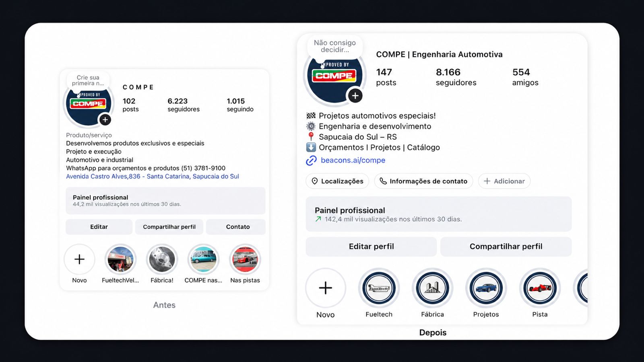Click Compartilhar perfil in the Antes profile

tap(169, 227)
